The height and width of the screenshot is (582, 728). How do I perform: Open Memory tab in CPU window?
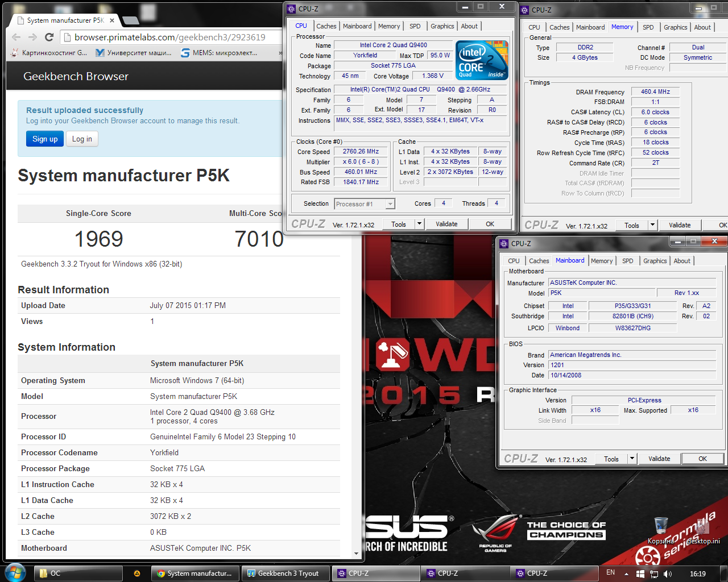389,26
